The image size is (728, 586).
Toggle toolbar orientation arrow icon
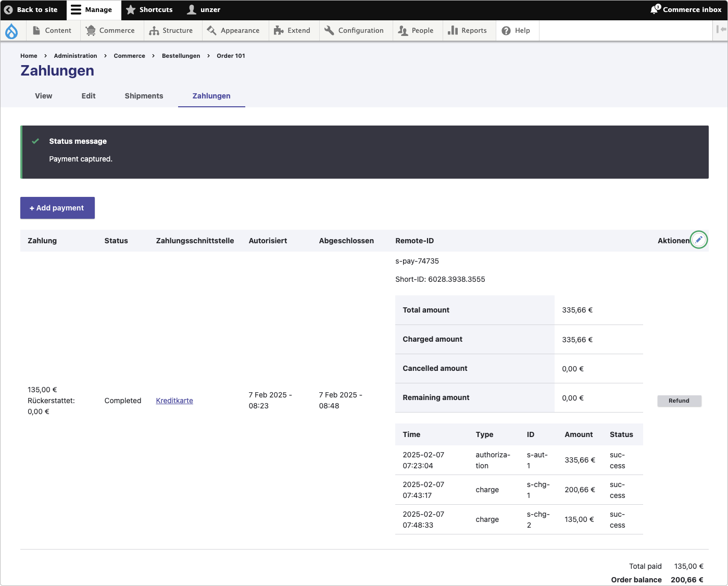[721, 30]
